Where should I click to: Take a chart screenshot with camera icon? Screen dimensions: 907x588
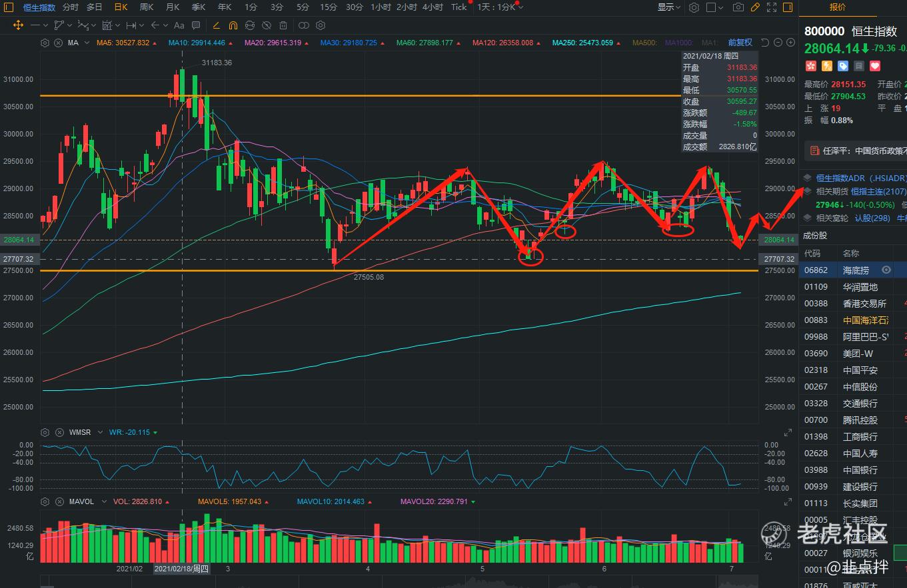point(738,7)
